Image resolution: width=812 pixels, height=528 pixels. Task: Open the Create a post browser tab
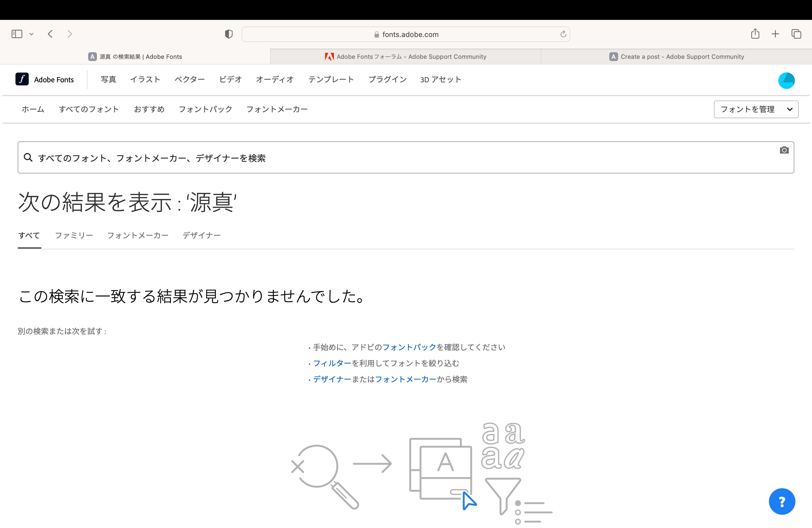(676, 57)
